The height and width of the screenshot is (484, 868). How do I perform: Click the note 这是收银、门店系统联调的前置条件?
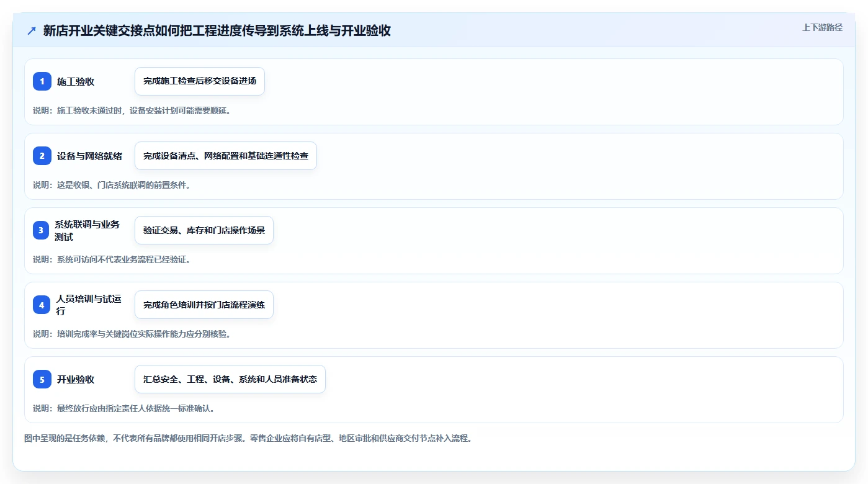point(123,185)
